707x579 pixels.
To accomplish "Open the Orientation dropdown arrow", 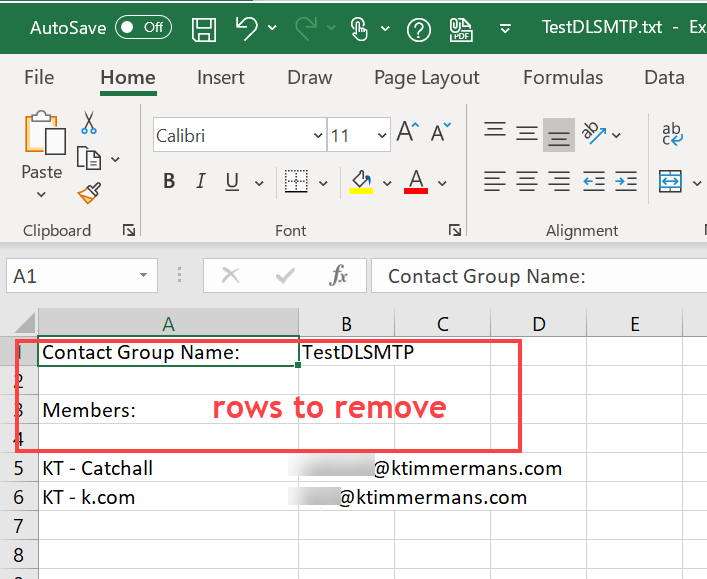I will [616, 135].
